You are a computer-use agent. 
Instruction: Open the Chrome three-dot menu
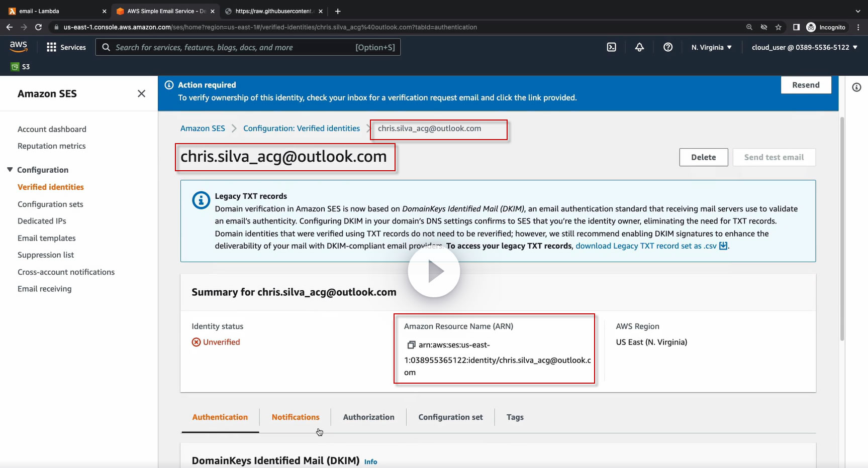858,27
